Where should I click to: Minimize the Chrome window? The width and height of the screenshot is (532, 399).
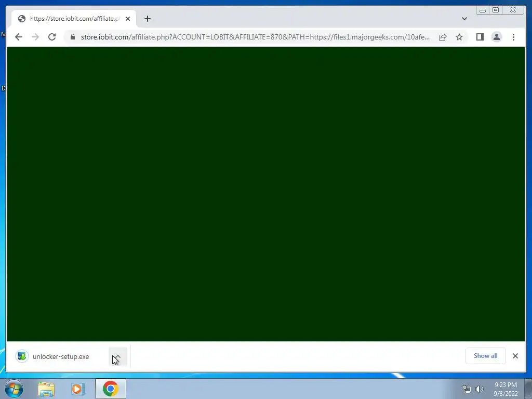tap(483, 10)
